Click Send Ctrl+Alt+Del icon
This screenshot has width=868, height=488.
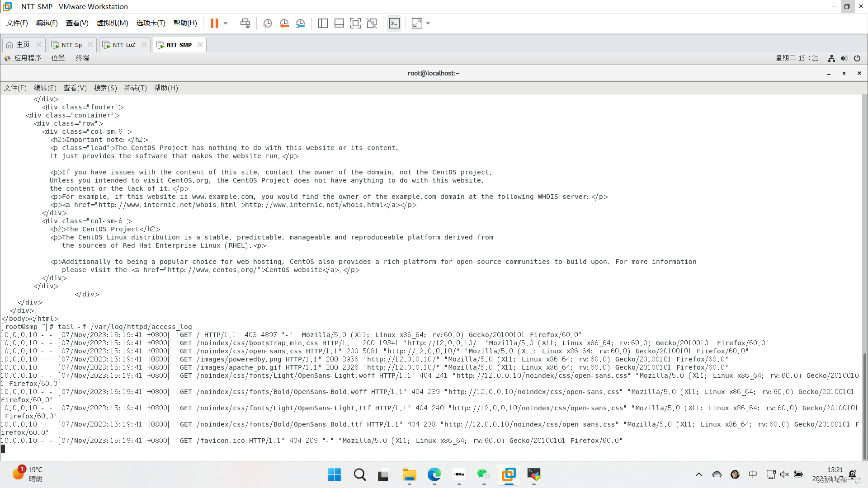[245, 23]
